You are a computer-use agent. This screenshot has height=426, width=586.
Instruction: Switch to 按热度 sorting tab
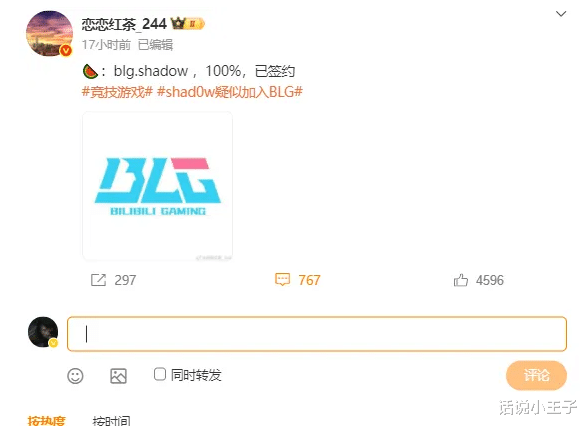(46, 421)
